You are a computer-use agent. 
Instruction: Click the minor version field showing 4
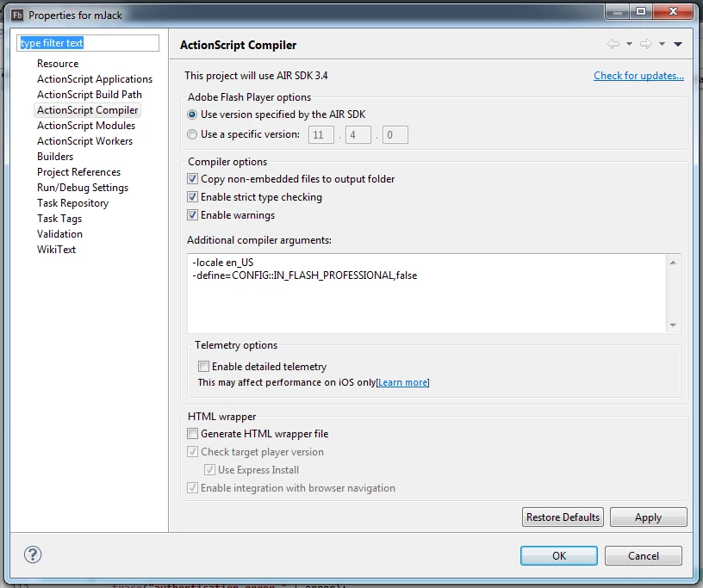click(x=358, y=135)
